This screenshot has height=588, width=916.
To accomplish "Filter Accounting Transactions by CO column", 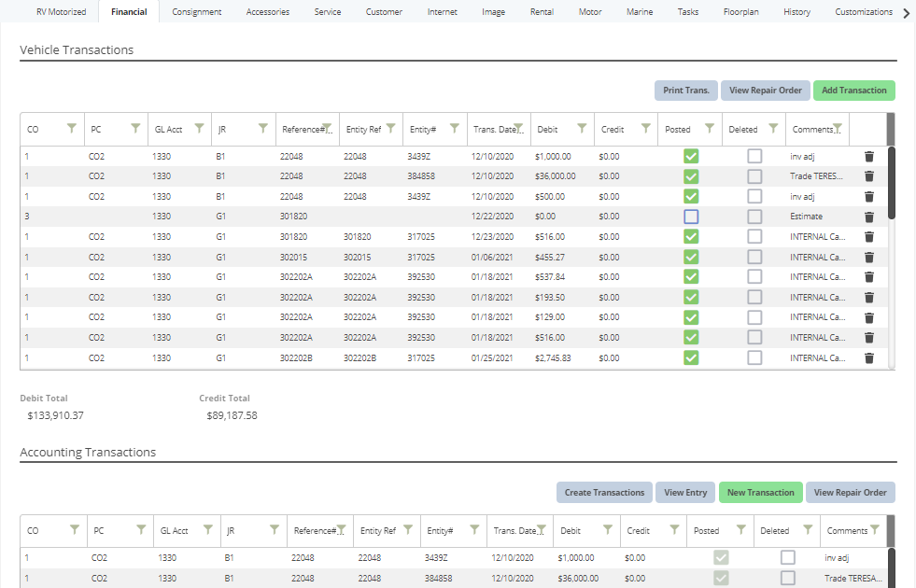I will [x=74, y=529].
